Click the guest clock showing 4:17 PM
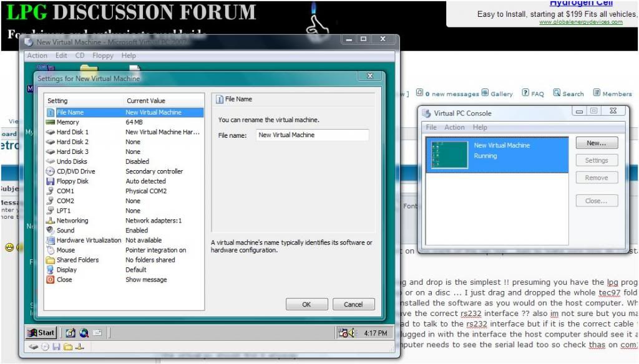Screen dimensions: 639x364 pos(375,333)
